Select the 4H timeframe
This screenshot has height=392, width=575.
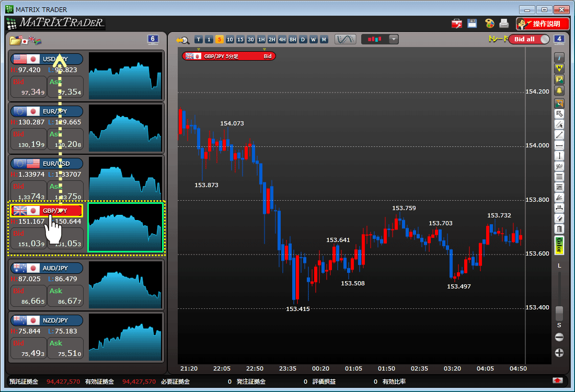coord(282,40)
